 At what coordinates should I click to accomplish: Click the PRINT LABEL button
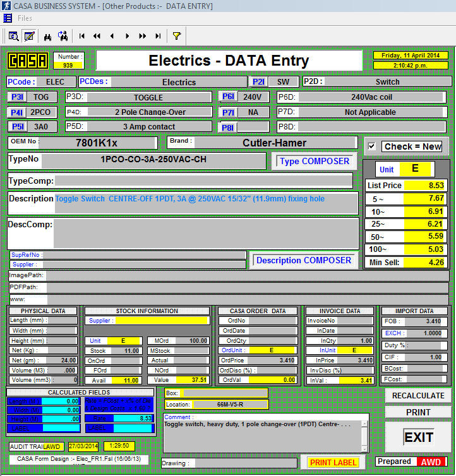click(333, 462)
